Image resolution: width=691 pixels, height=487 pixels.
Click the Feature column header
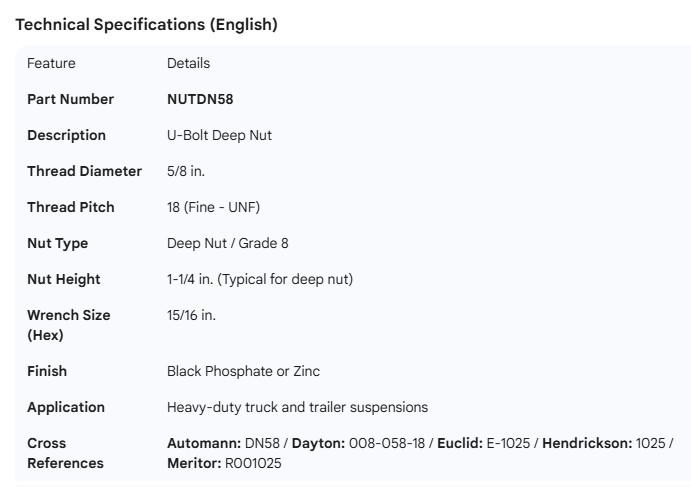[x=51, y=63]
